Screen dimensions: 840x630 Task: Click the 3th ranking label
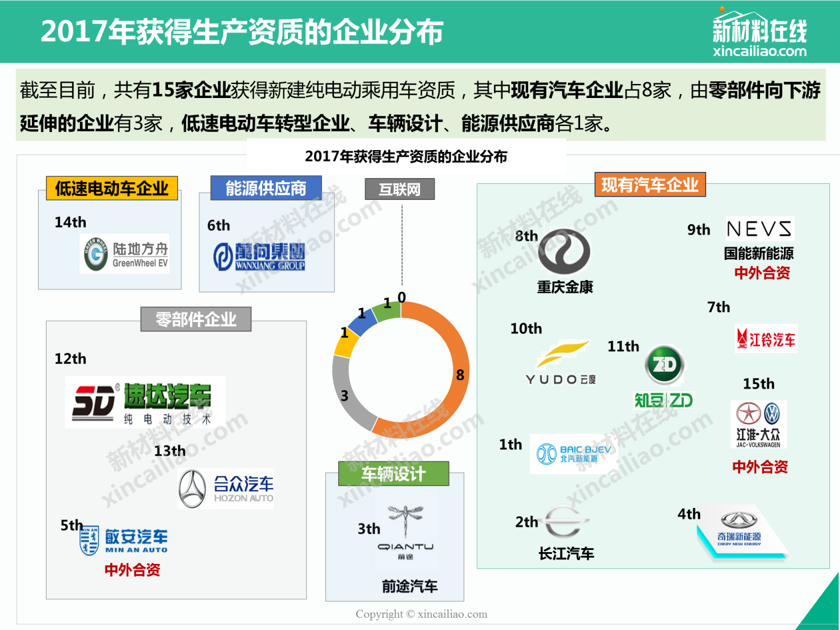[369, 529]
